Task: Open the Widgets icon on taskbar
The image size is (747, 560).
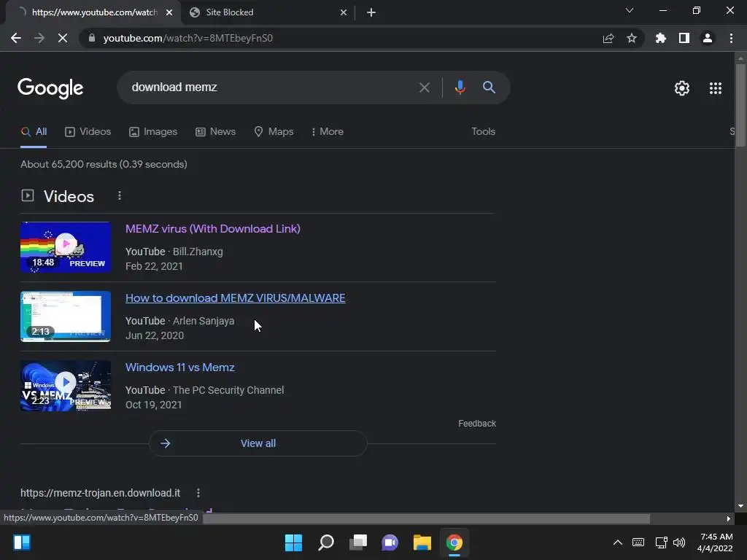Action: point(22,542)
